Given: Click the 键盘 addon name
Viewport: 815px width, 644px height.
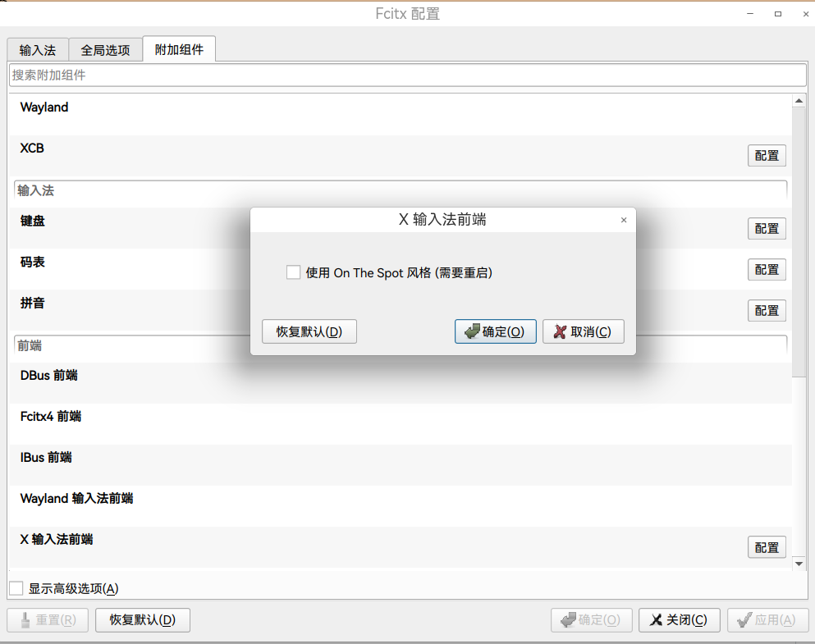Looking at the screenshot, I should [32, 221].
